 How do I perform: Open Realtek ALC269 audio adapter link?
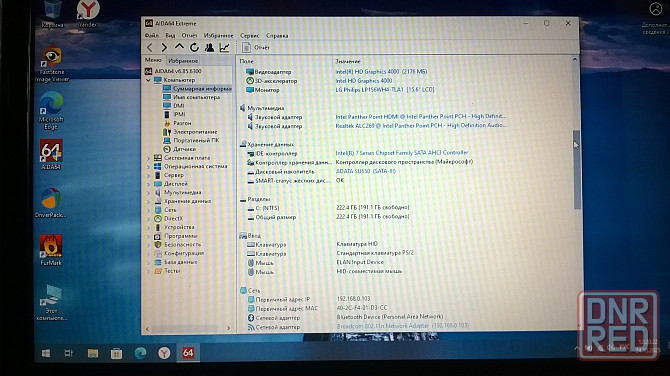pyautogui.click(x=421, y=125)
